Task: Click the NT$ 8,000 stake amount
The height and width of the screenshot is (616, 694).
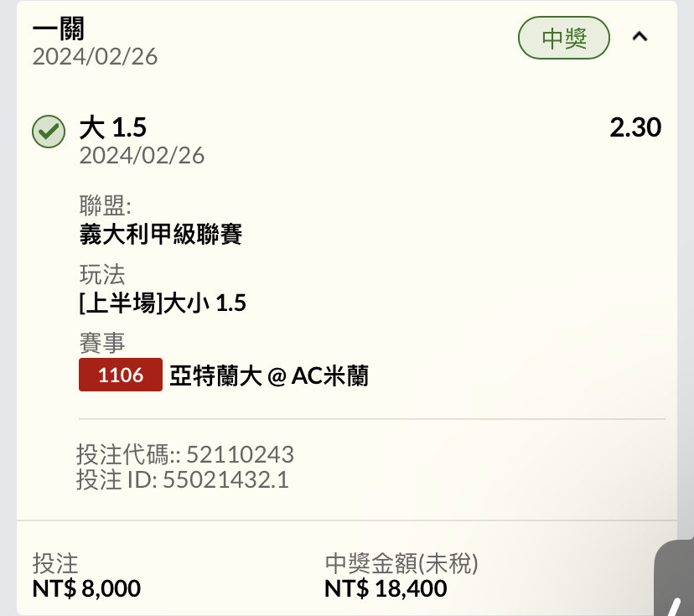Action: tap(86, 588)
